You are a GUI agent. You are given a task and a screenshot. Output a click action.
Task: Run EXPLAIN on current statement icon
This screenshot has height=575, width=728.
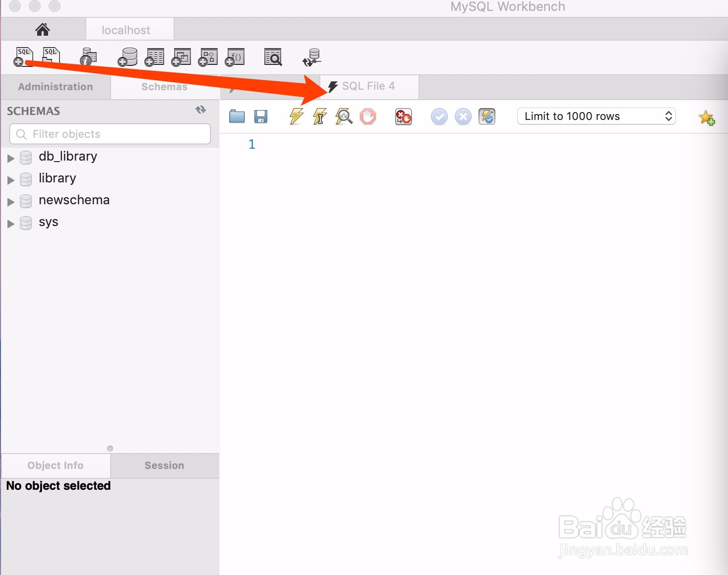click(x=344, y=116)
